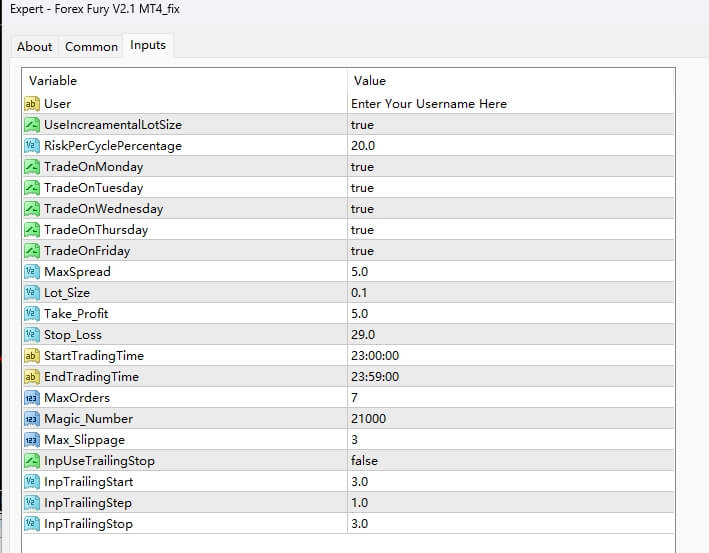
Task: Select the Magic_Number variable name
Action: click(89, 419)
